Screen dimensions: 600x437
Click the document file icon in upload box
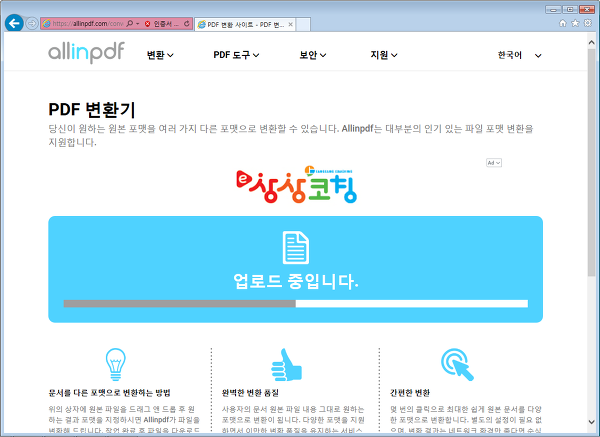tap(295, 248)
